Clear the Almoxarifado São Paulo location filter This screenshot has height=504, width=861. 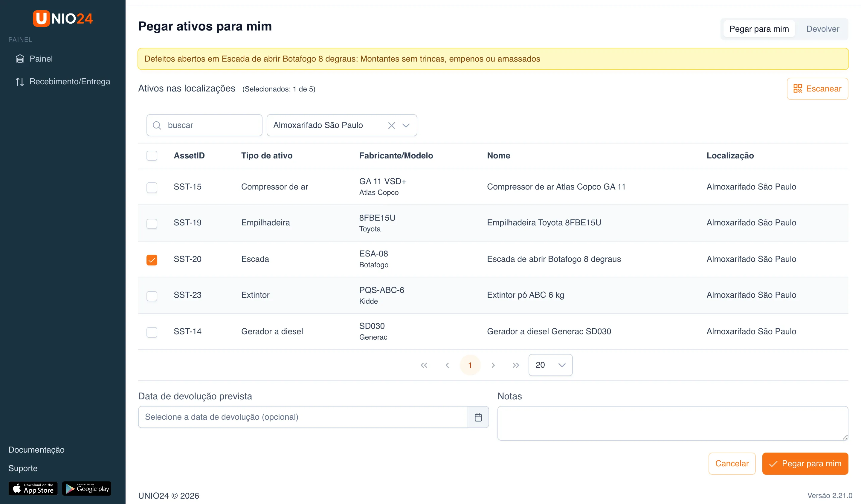(x=392, y=125)
